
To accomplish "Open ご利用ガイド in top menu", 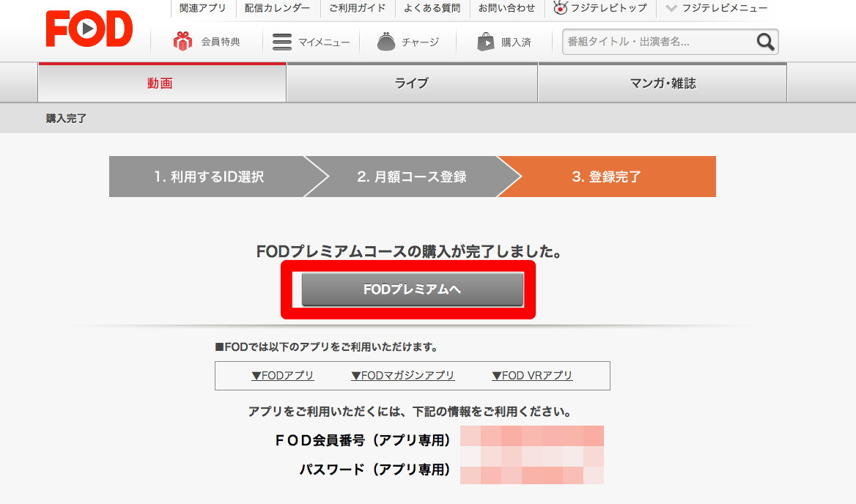I will [x=357, y=8].
